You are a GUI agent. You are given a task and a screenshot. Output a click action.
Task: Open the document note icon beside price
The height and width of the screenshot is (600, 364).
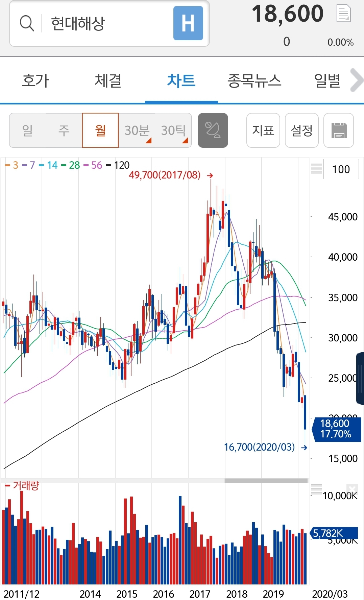344,14
